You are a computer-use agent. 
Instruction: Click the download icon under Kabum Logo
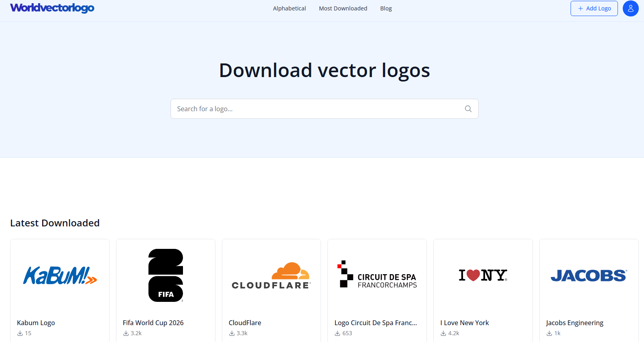[20, 333]
